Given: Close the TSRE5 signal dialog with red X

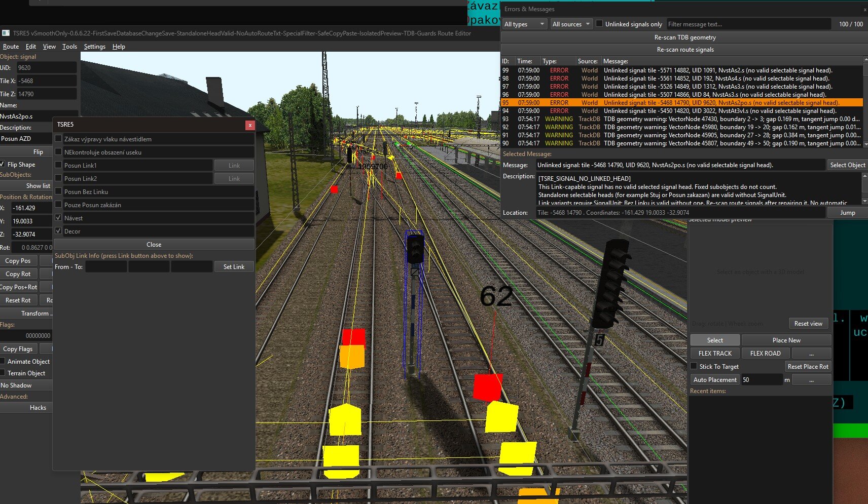Looking at the screenshot, I should point(249,125).
